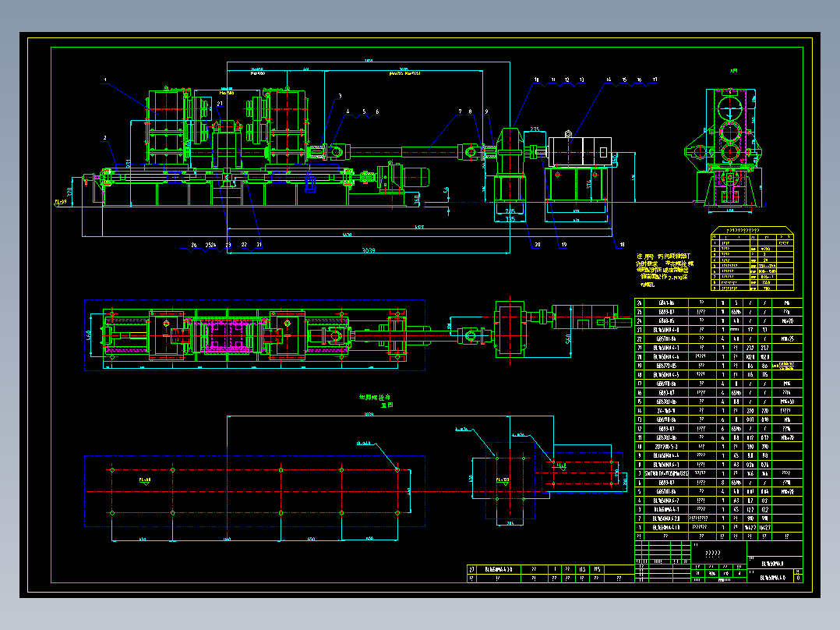Screen dimensions: 840x630
Task: Click the 385 dimension below the gearbox
Action: [x=510, y=219]
